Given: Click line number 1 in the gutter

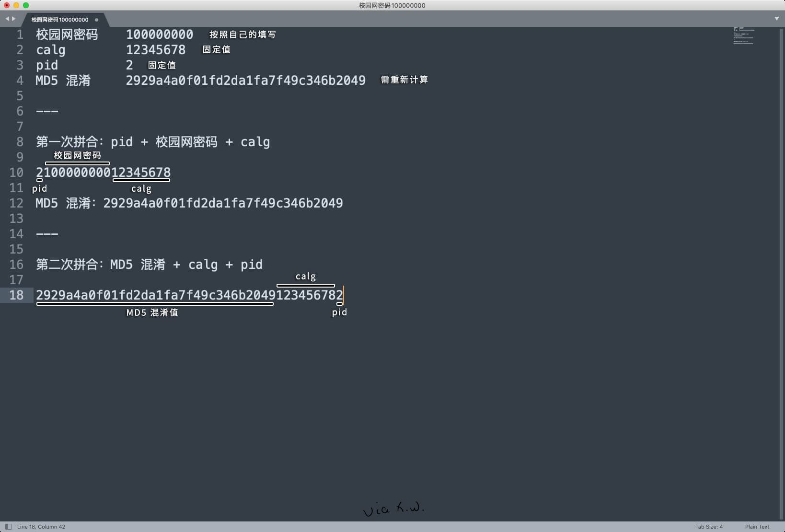Looking at the screenshot, I should [20, 35].
